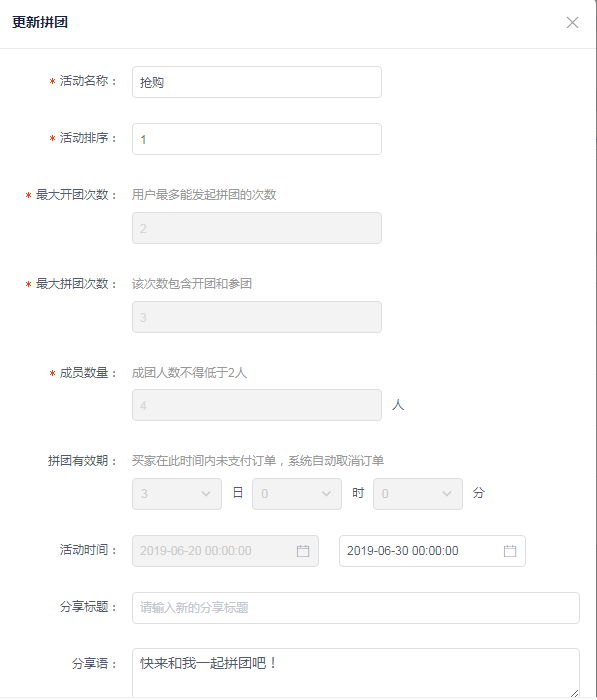Viewport: 597px width, 700px height.
Task: Select the start time field 2019-06-20 00:00:00
Action: (x=225, y=551)
